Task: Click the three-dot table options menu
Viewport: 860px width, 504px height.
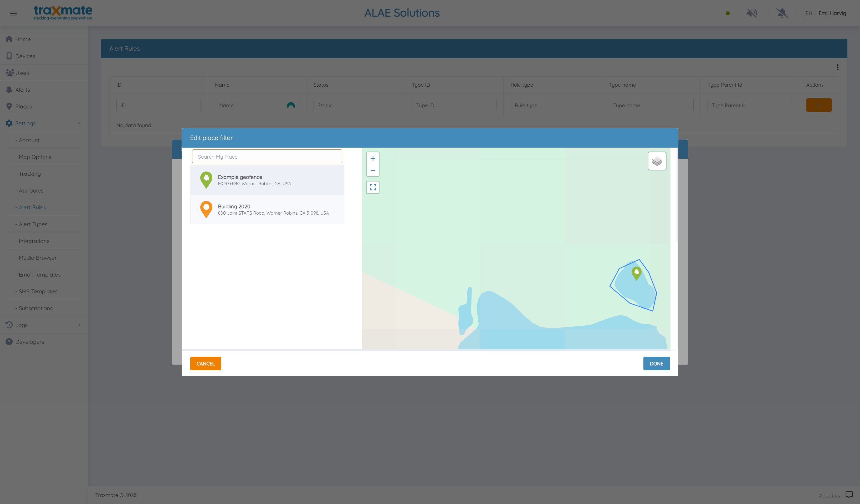Action: [837, 67]
